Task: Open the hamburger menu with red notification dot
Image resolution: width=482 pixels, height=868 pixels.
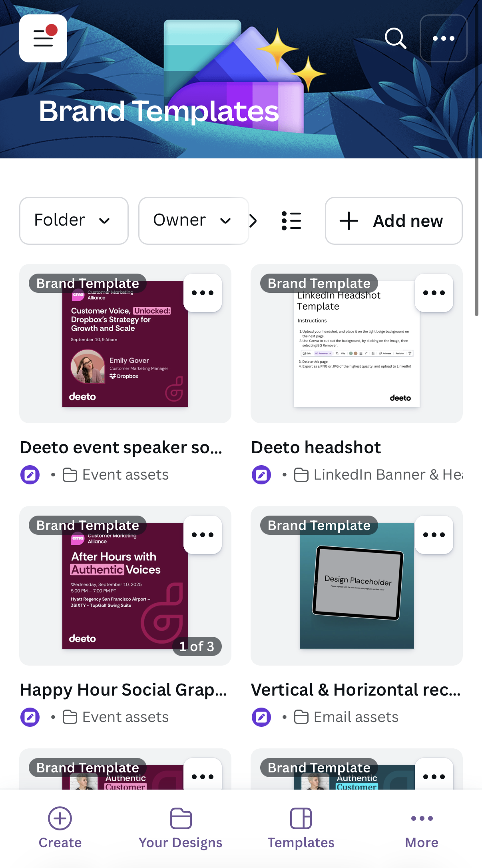Action: pos(43,38)
